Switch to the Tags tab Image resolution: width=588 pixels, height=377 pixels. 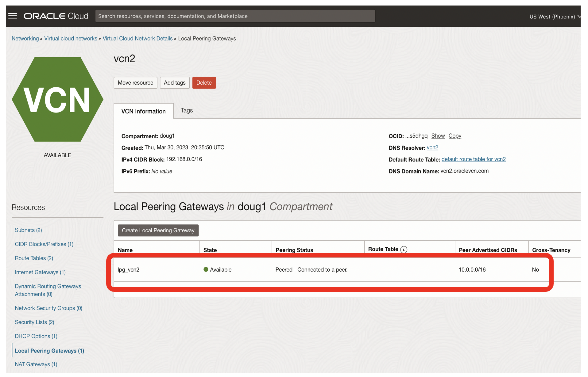[187, 110]
